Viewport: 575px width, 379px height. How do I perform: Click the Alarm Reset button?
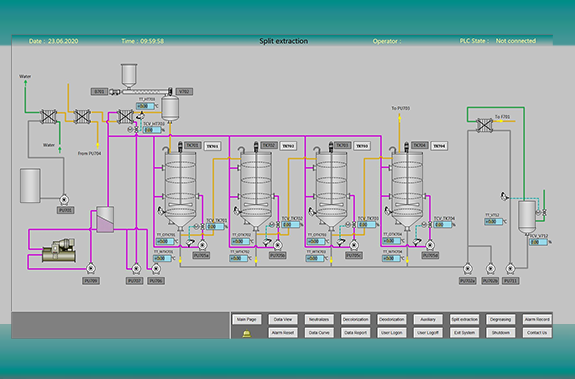[283, 333]
